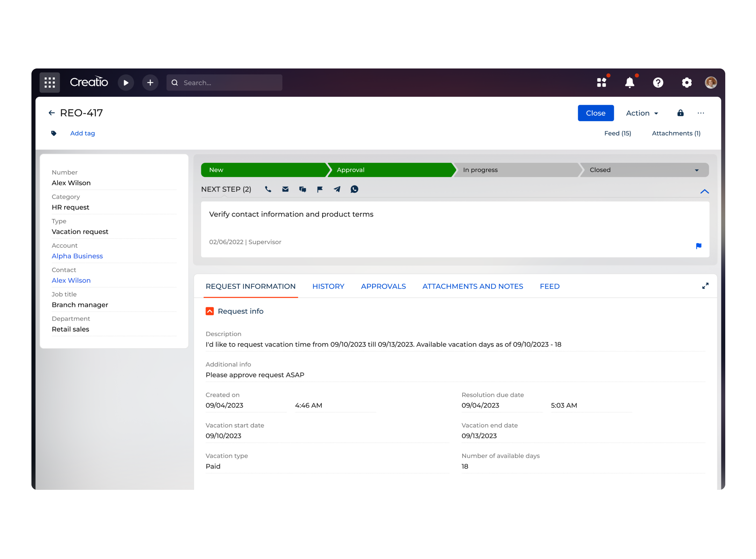Viewport: 756px width, 559px height.
Task: Expand the Closed stage dropdown arrow
Action: pos(697,170)
